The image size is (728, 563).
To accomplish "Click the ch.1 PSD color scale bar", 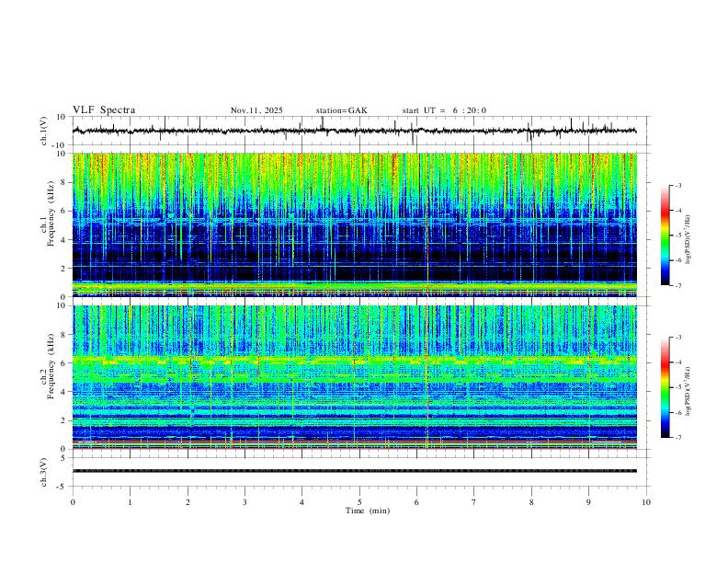I will [665, 236].
